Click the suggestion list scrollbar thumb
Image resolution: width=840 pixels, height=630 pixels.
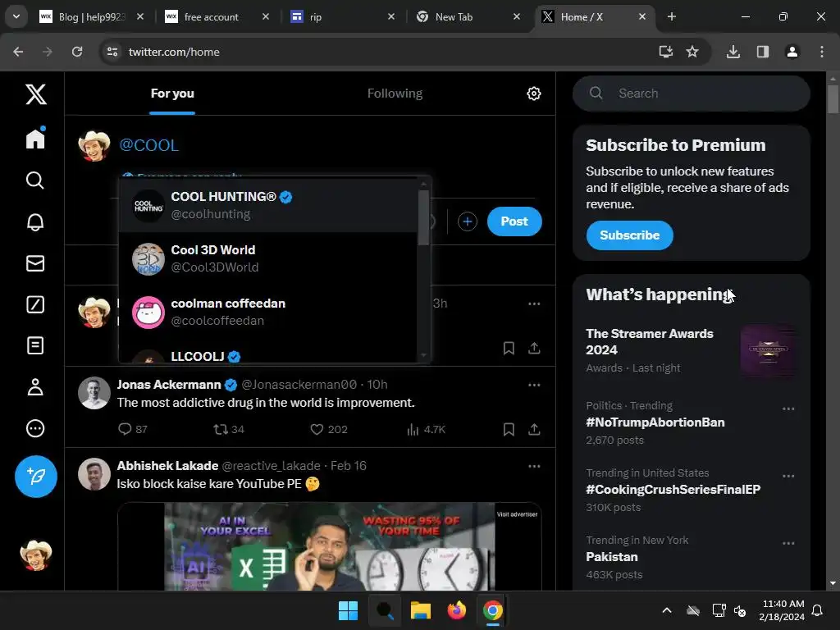423,217
